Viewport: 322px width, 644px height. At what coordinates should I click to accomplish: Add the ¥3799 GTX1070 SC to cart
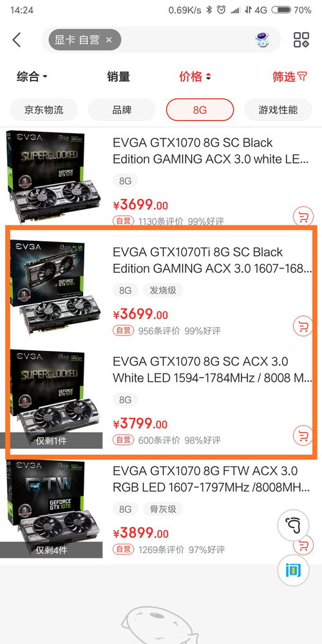pyautogui.click(x=303, y=435)
